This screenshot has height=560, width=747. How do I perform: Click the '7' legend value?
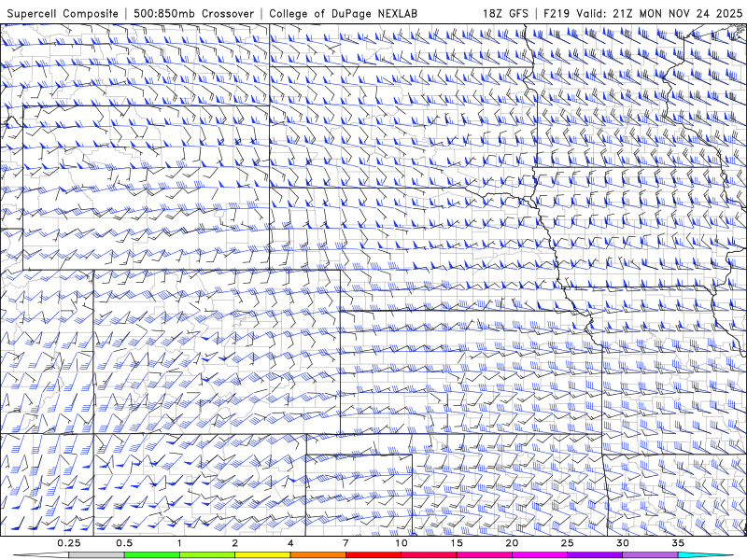[345, 543]
